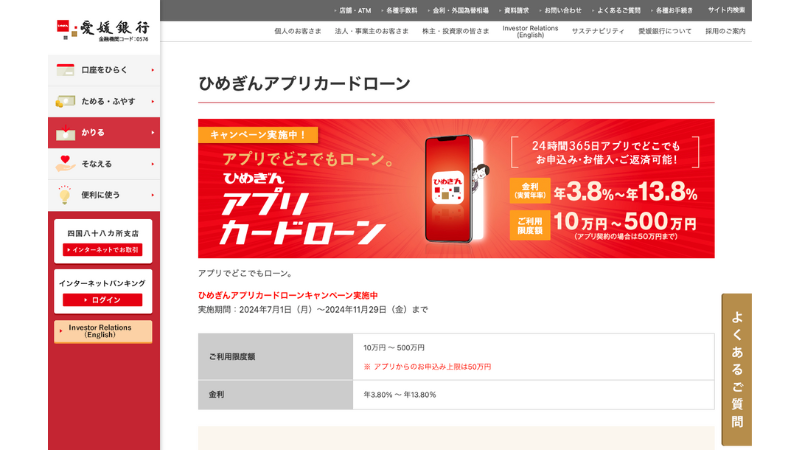Open 金利・外国為替相場 link

pyautogui.click(x=459, y=10)
